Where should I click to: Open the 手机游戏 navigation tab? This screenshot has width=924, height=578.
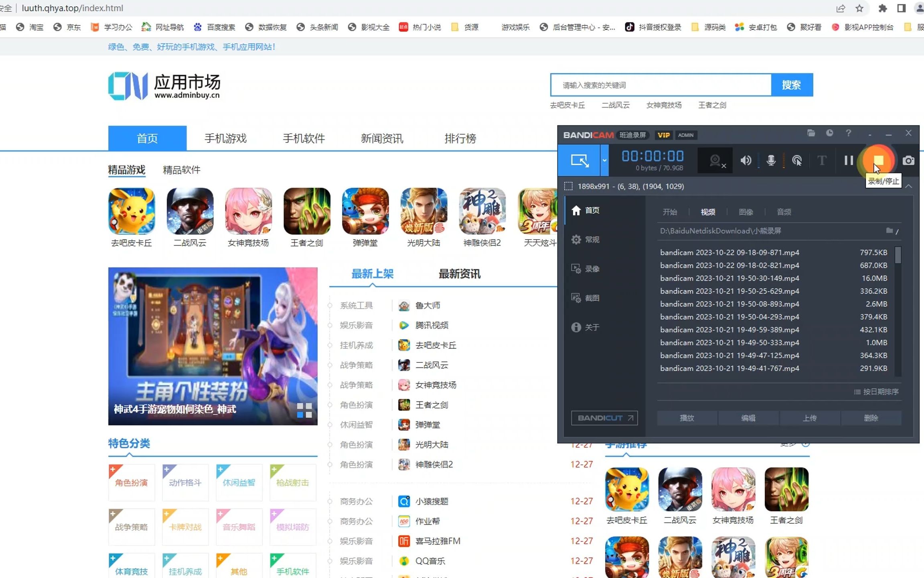click(x=225, y=138)
